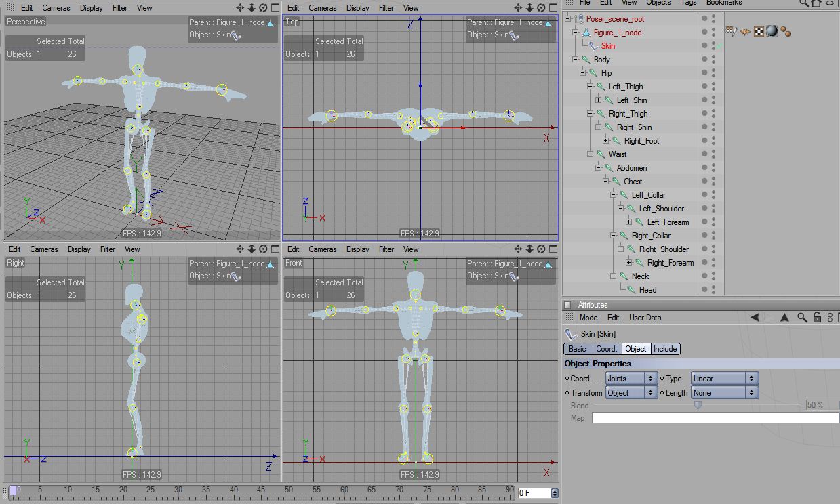
Task: Click the material sphere tag on Figure_1_node
Action: (x=772, y=31)
